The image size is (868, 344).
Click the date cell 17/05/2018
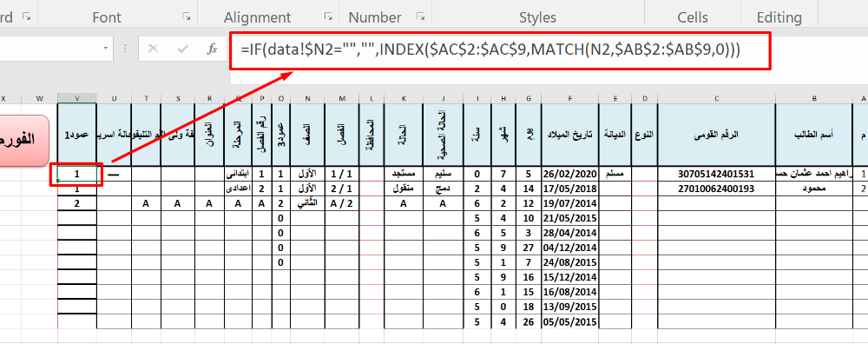(x=569, y=189)
